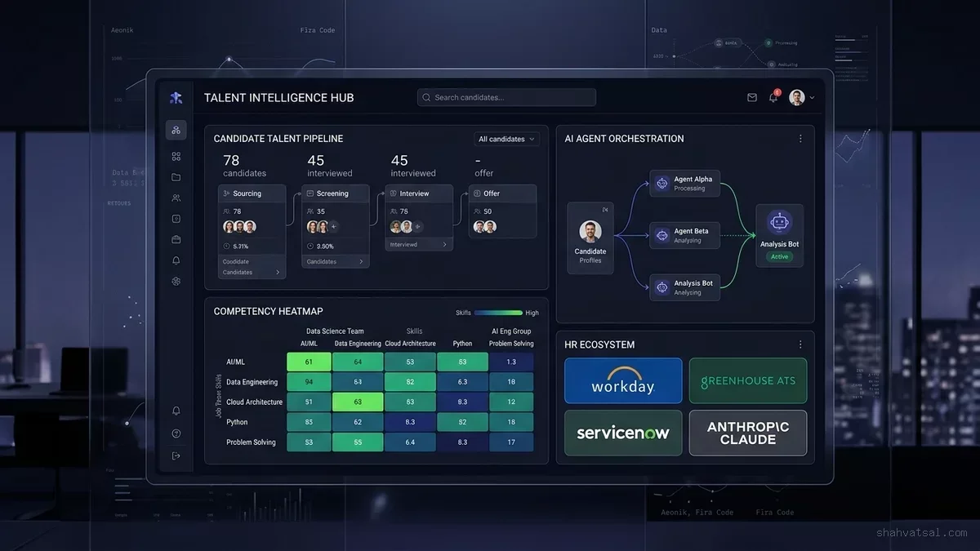The height and width of the screenshot is (551, 980).
Task: Click the Problem Solving row label in heatmap
Action: tap(251, 442)
